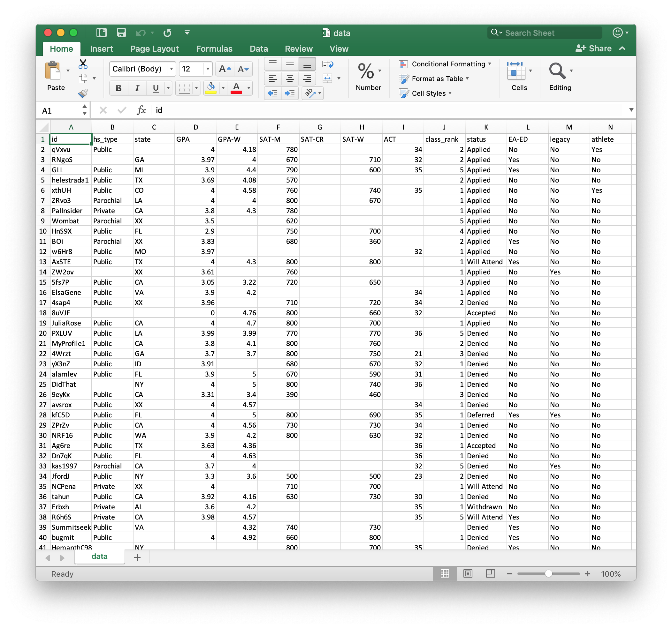Viewport: 672px width, 628px height.
Task: Open the Formulas ribbon tab
Action: coord(214,49)
